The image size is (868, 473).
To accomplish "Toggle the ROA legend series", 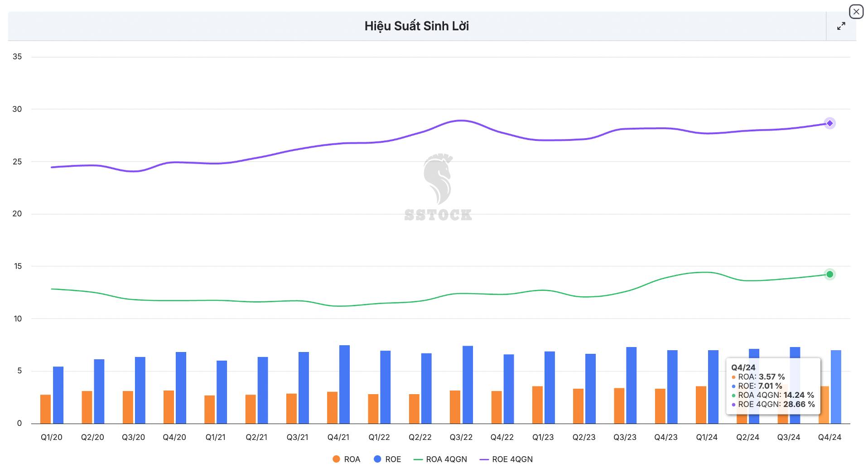I will point(347,459).
